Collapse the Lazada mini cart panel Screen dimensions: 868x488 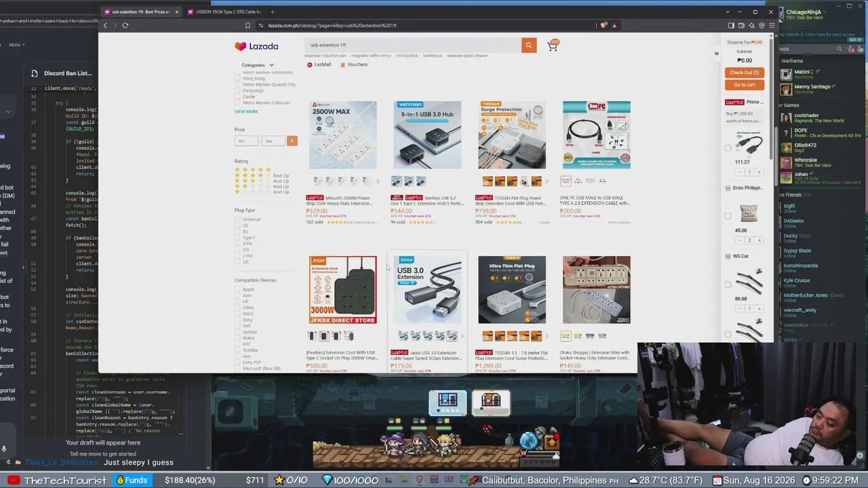716,54
